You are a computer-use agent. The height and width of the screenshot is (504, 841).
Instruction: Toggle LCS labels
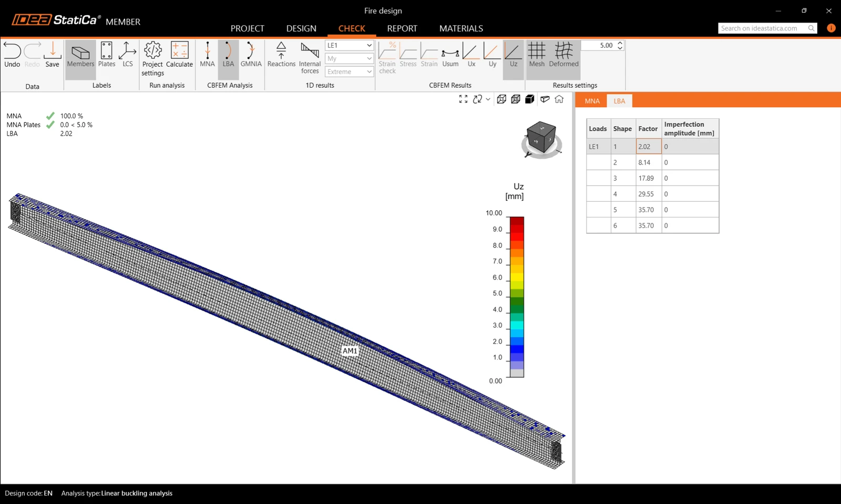127,55
